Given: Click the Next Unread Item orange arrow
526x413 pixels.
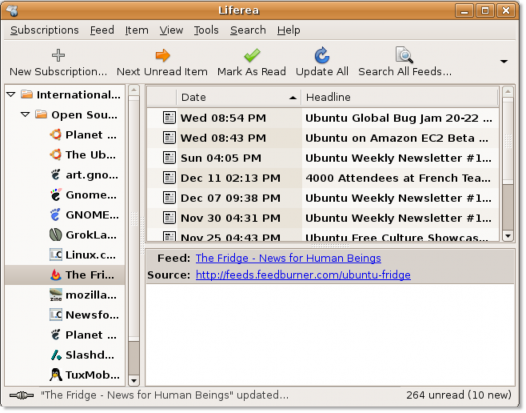Looking at the screenshot, I should pyautogui.click(x=163, y=55).
